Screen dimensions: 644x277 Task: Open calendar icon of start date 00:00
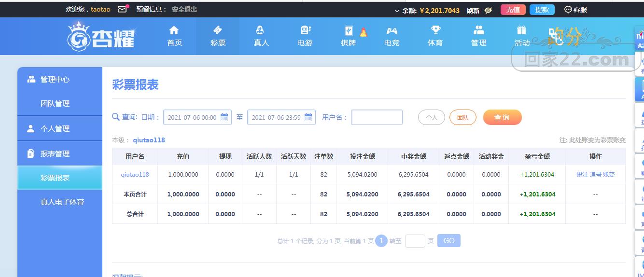click(224, 117)
